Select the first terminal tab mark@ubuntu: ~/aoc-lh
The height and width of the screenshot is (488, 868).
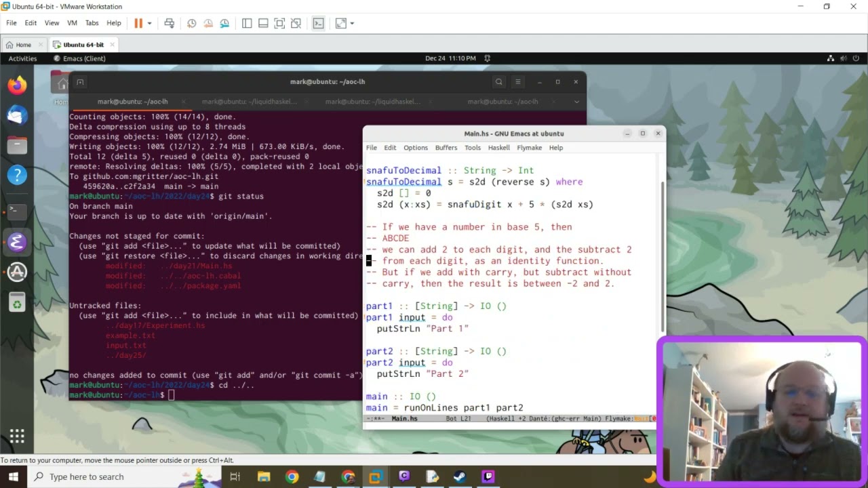coord(132,102)
